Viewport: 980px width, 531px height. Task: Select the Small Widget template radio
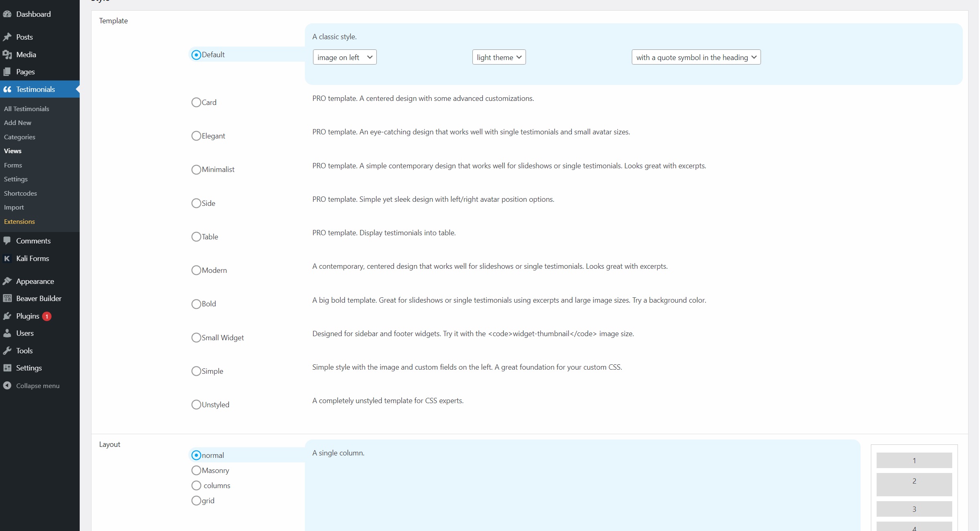point(196,338)
